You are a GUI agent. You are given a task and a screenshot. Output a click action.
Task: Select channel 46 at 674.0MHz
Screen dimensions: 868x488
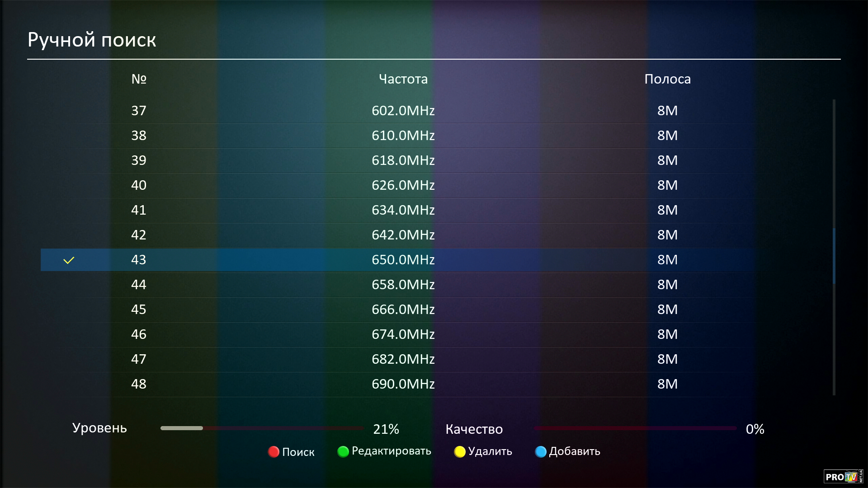pyautogui.click(x=402, y=334)
